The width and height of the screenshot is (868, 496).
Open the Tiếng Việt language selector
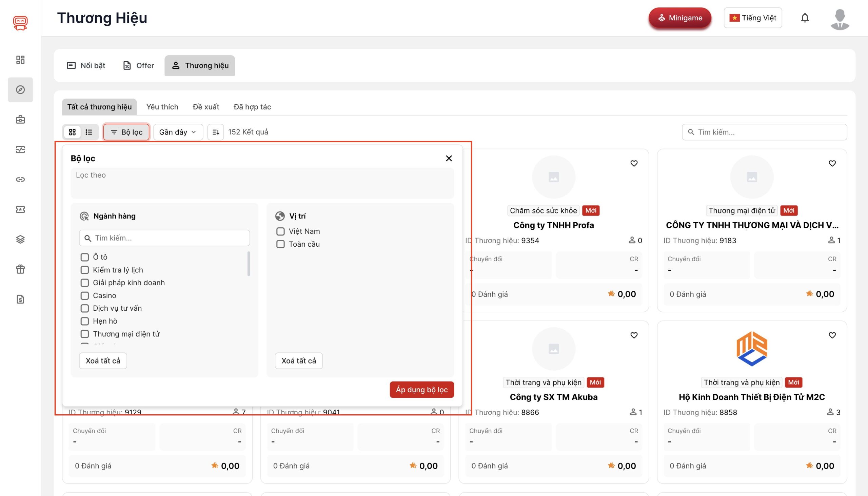pos(752,18)
